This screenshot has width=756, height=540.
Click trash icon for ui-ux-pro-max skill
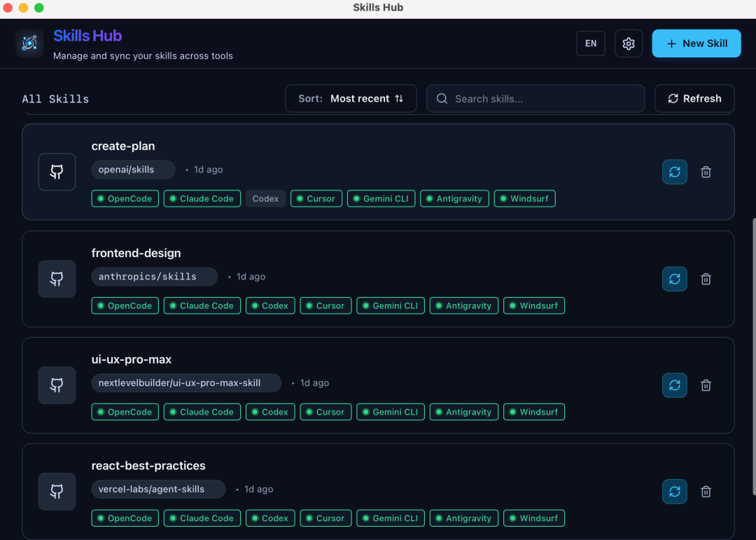(x=706, y=385)
